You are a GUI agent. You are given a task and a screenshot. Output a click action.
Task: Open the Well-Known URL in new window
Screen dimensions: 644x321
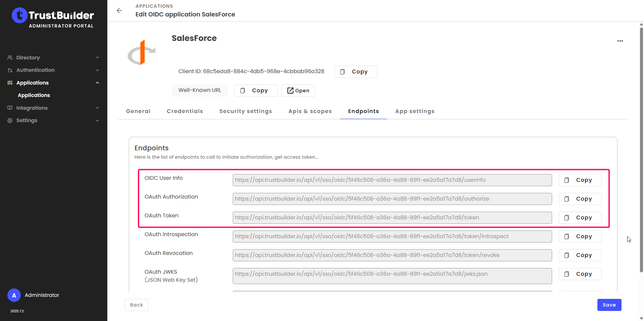[x=298, y=91]
